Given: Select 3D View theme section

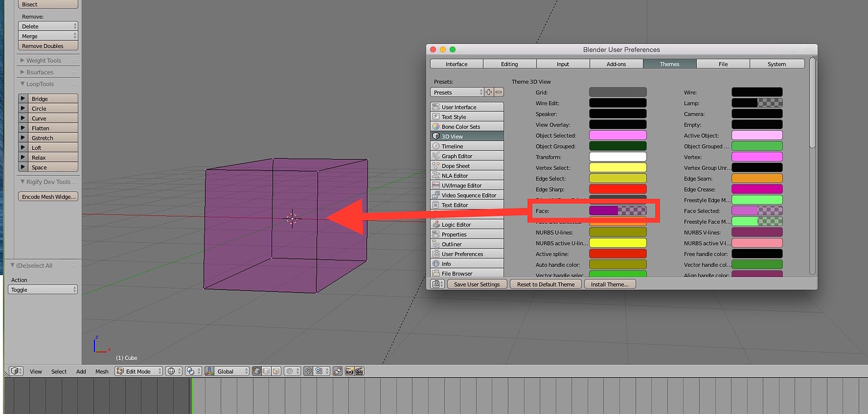Looking at the screenshot, I should point(467,137).
